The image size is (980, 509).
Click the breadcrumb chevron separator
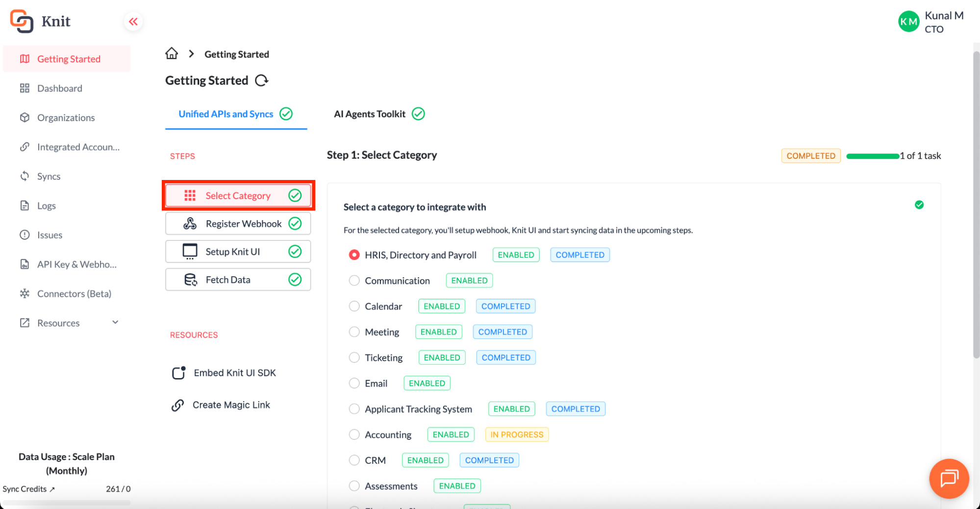tap(191, 54)
